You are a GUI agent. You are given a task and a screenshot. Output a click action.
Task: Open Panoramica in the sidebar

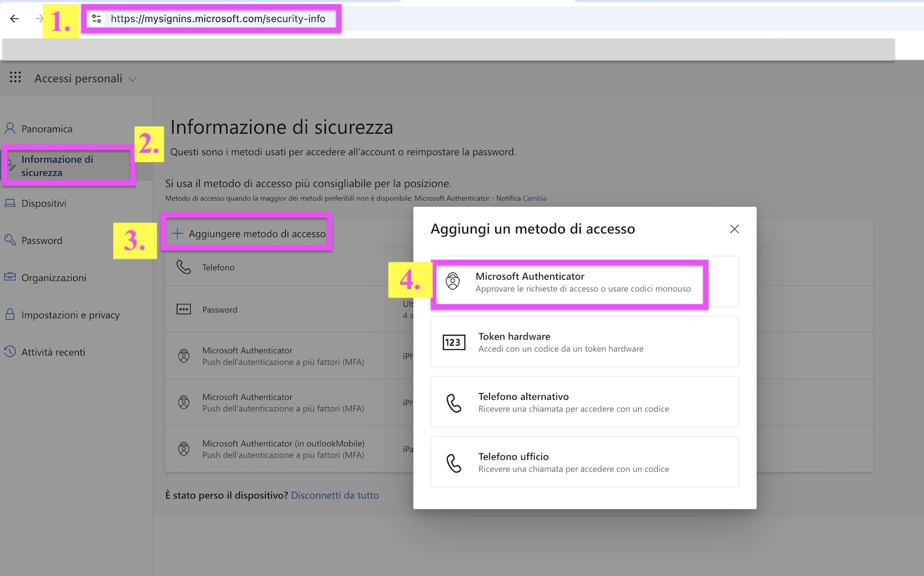click(x=47, y=129)
